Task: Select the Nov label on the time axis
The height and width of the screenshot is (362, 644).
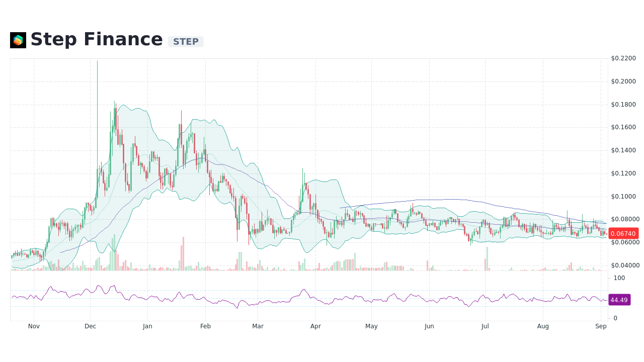Action: coord(34,326)
